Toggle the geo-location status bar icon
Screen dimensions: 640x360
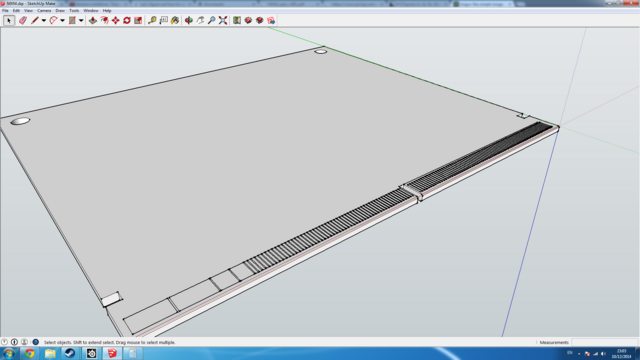4,342
